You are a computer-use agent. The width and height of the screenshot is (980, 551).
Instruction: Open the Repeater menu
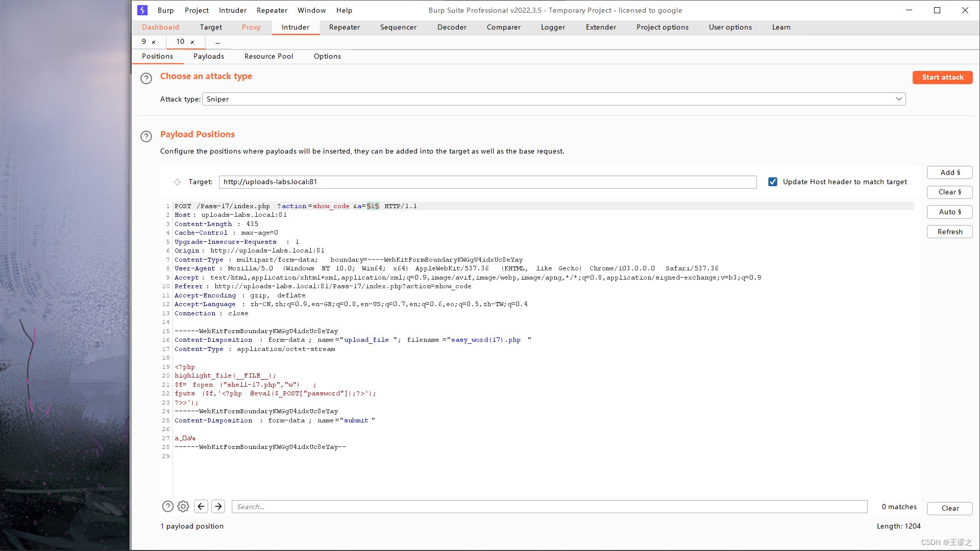coord(272,10)
